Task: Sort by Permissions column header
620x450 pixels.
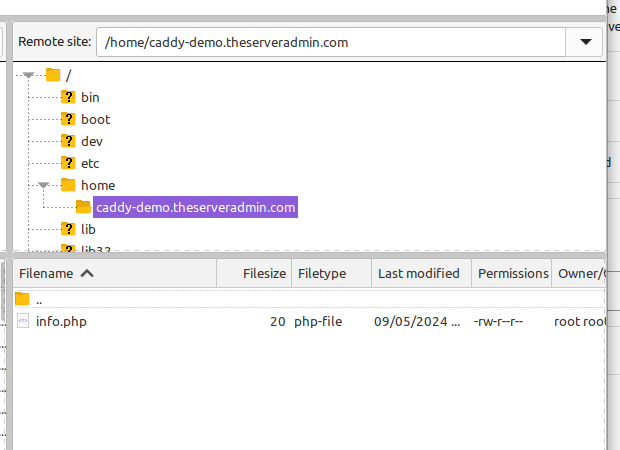Action: (x=512, y=273)
